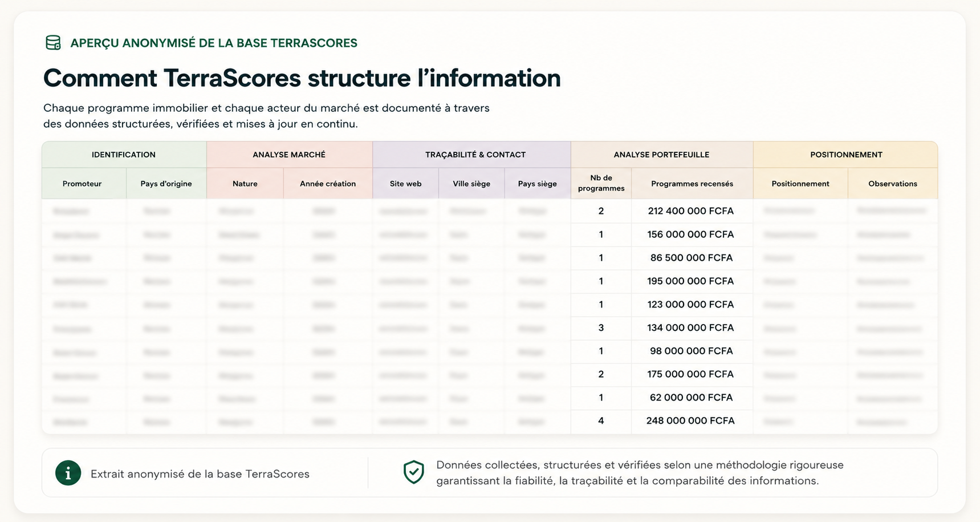Select the 62 000 000 FCFA cell
980x522 pixels.
tap(691, 398)
